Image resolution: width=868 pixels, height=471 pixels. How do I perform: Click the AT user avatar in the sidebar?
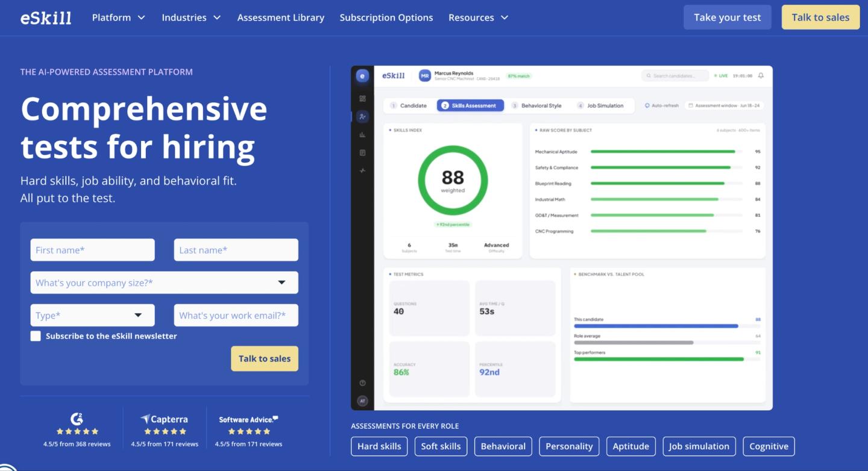(x=362, y=401)
